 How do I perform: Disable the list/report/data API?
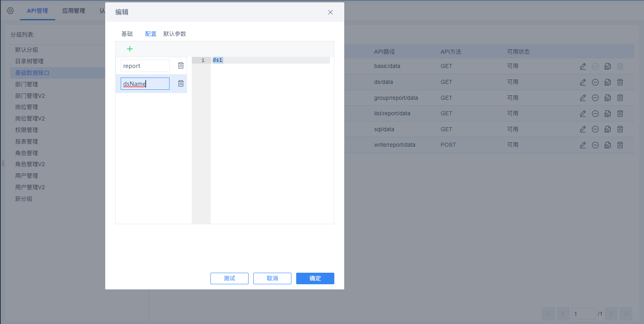(x=595, y=114)
